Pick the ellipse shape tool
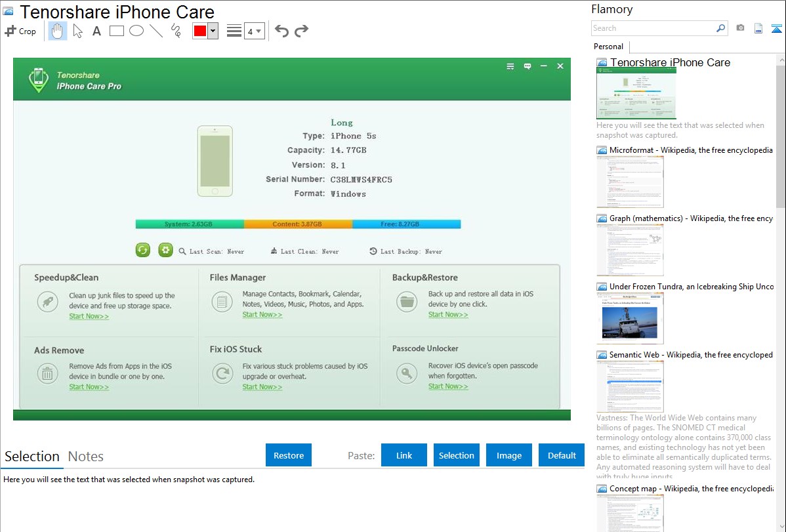786x532 pixels. (136, 31)
